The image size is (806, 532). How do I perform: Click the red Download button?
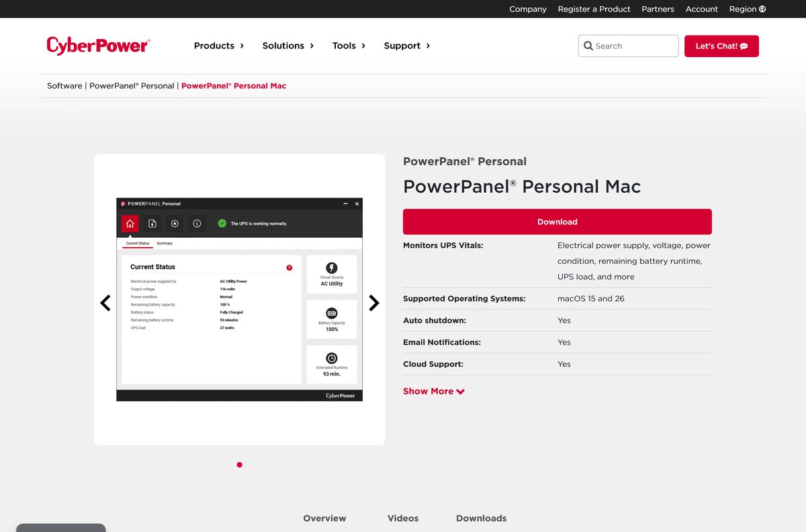click(557, 222)
